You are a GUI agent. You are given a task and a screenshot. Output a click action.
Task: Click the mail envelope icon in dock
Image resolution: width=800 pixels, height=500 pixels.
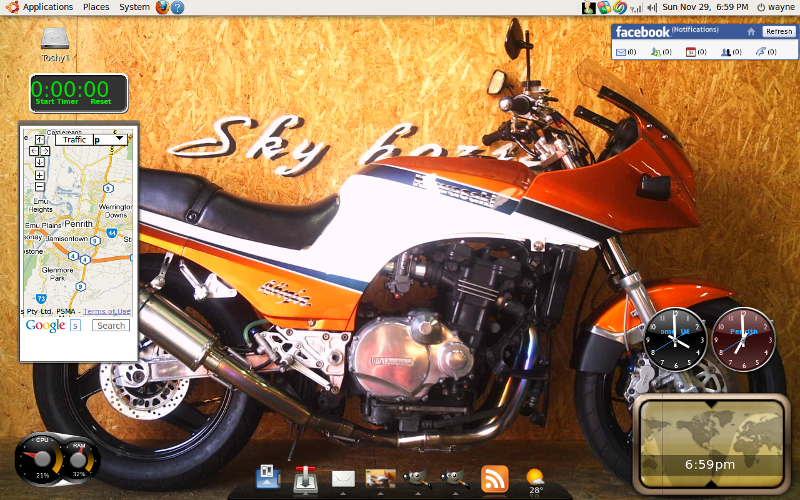tap(343, 479)
